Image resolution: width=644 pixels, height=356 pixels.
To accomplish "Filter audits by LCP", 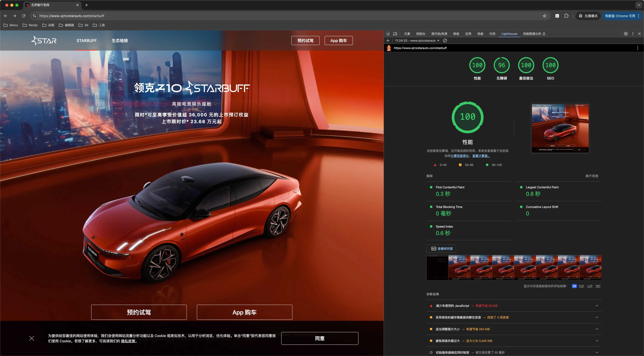I will (590, 286).
